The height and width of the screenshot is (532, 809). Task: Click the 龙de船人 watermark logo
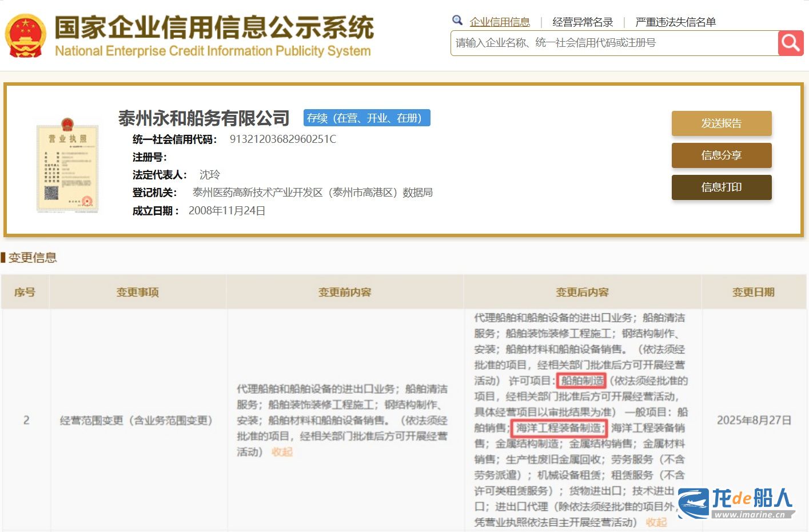coord(737,503)
